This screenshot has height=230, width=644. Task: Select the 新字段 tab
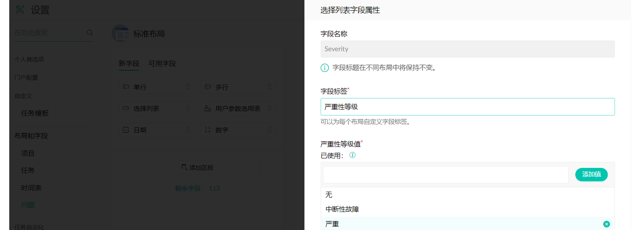click(129, 64)
